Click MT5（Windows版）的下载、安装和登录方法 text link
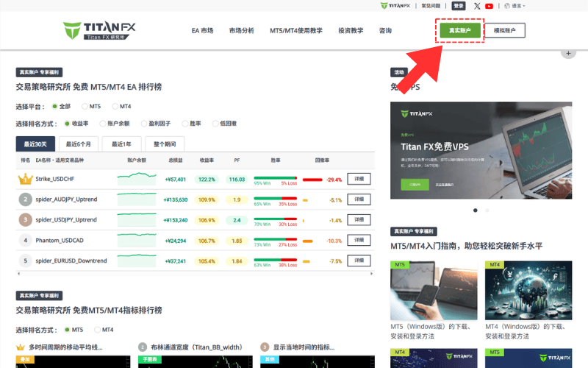588x368 pixels. (x=430, y=331)
